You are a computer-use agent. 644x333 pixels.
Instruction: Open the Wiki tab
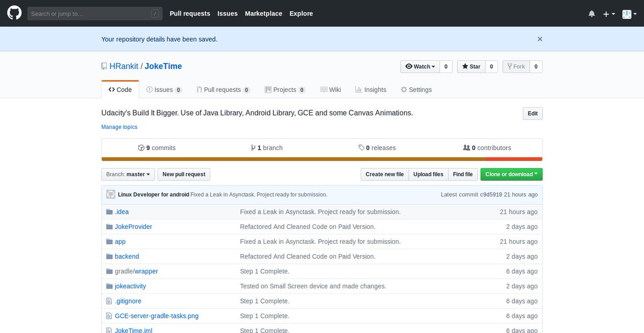point(331,90)
